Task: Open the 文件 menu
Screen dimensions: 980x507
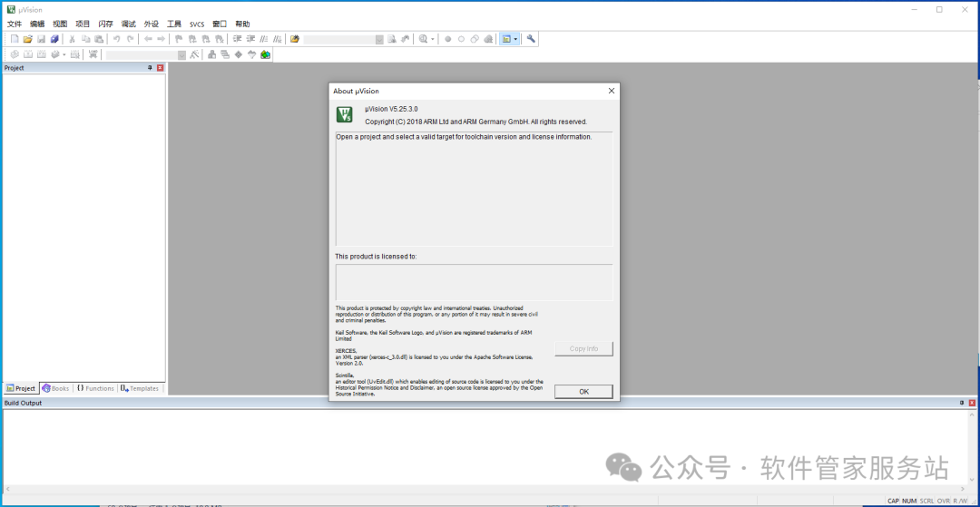Action: tap(15, 24)
